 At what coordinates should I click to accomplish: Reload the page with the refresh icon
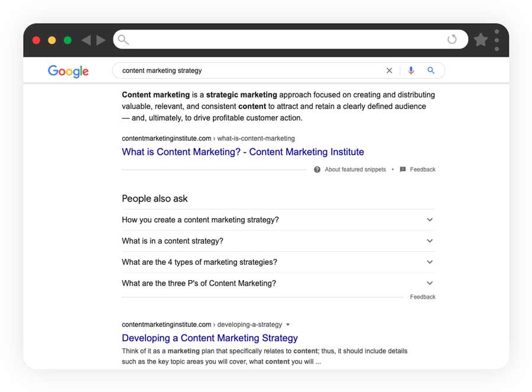pyautogui.click(x=452, y=40)
